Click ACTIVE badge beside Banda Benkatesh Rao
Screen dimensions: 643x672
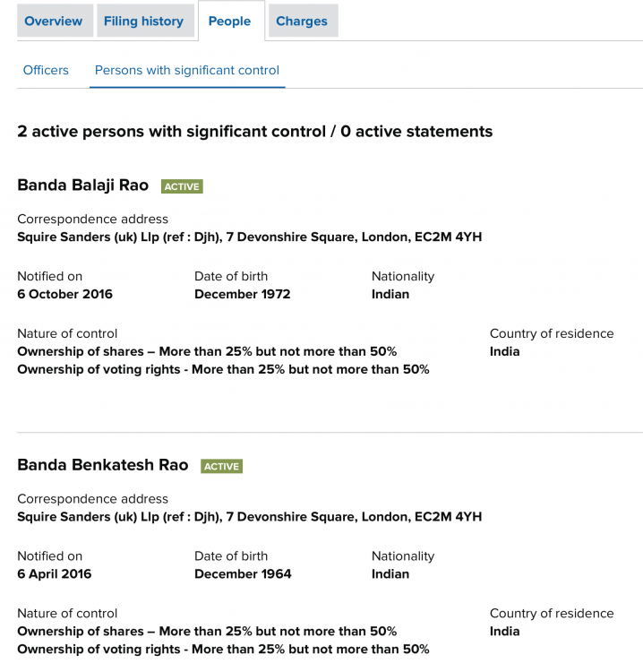click(x=221, y=466)
